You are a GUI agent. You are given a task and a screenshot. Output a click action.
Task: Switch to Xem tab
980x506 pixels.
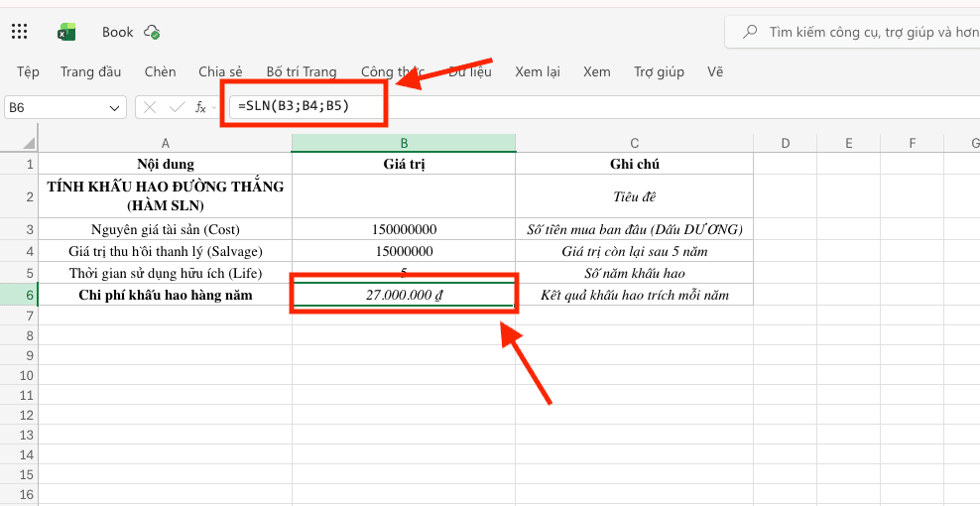[597, 71]
